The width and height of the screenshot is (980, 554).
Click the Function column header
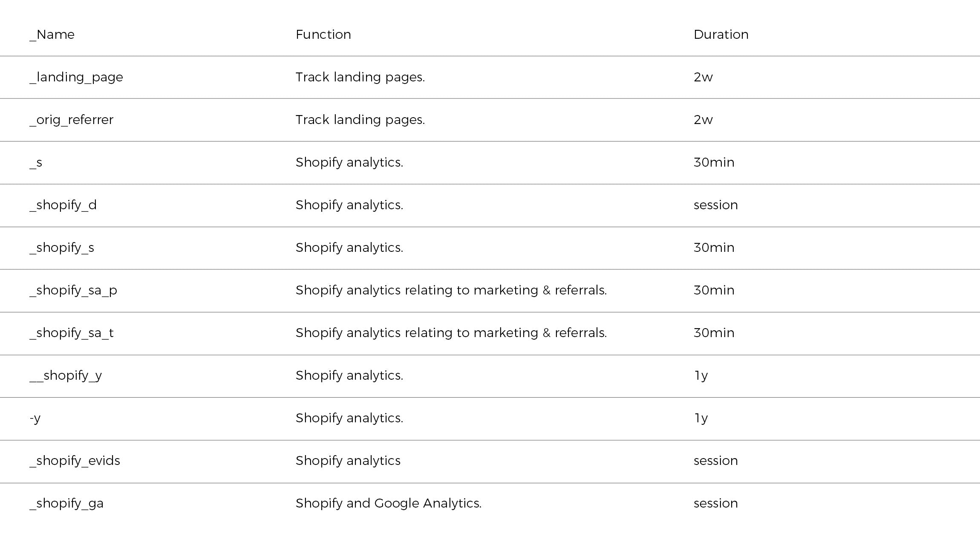click(x=323, y=35)
